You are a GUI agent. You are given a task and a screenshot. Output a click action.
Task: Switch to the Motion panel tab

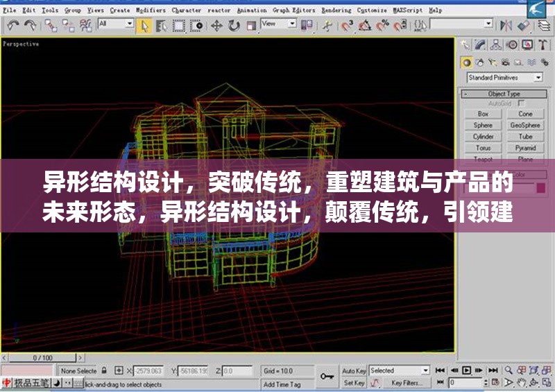512,44
